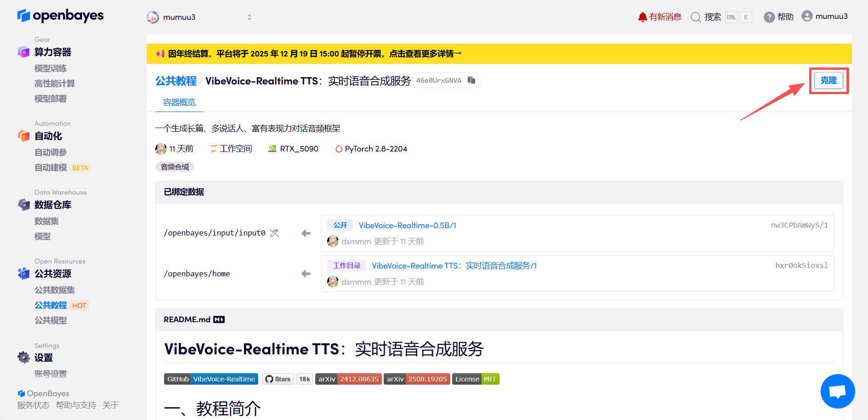Select 公共教程 HOT in sidebar
Image resolution: width=868 pixels, height=420 pixels.
click(x=62, y=305)
